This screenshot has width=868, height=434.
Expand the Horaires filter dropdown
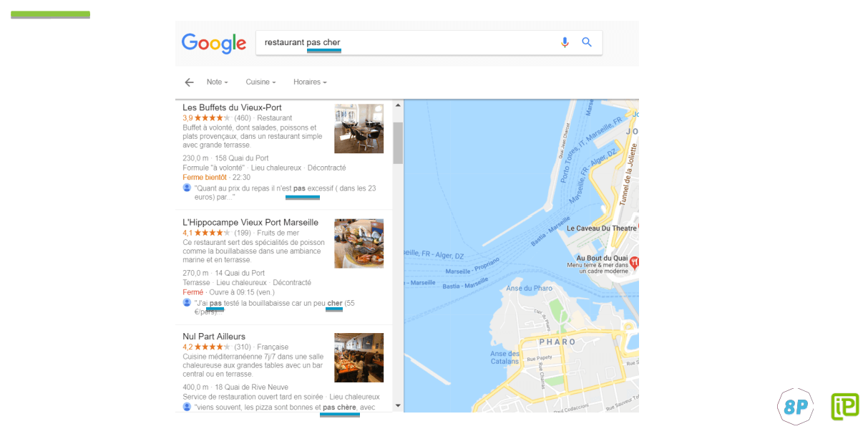310,82
